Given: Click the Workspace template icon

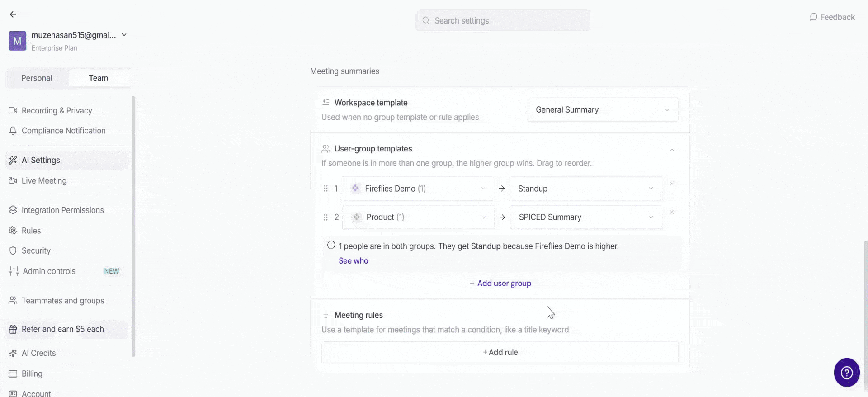Looking at the screenshot, I should 326,103.
